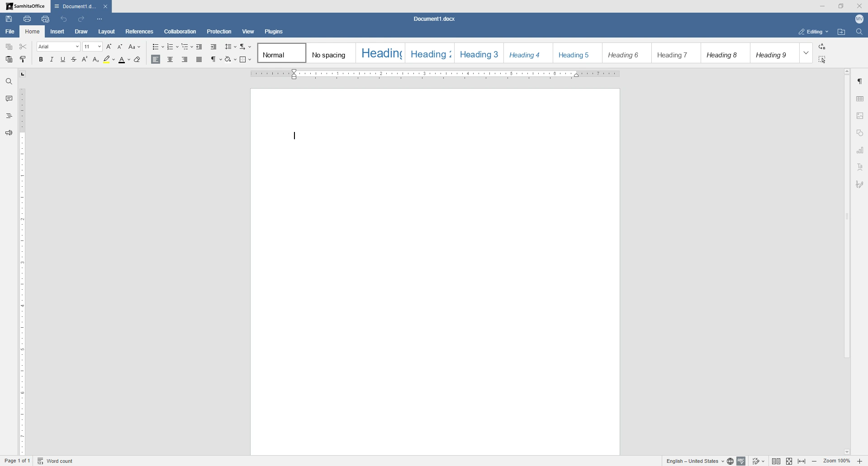Toggle underline formatting
This screenshot has height=466, width=868.
(63, 60)
